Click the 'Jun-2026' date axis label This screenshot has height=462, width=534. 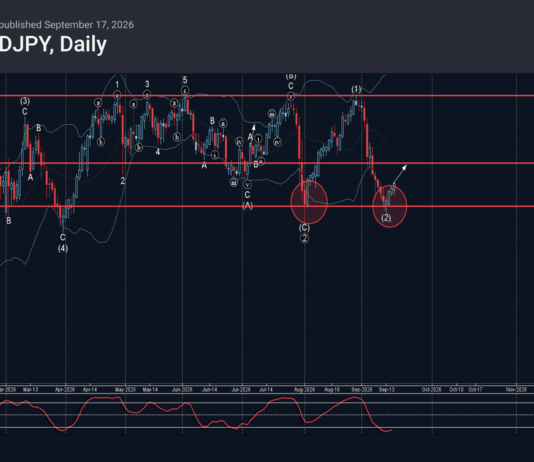[182, 389]
